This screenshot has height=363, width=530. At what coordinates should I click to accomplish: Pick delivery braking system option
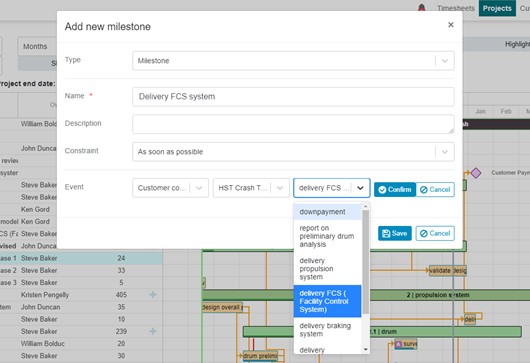(x=328, y=330)
